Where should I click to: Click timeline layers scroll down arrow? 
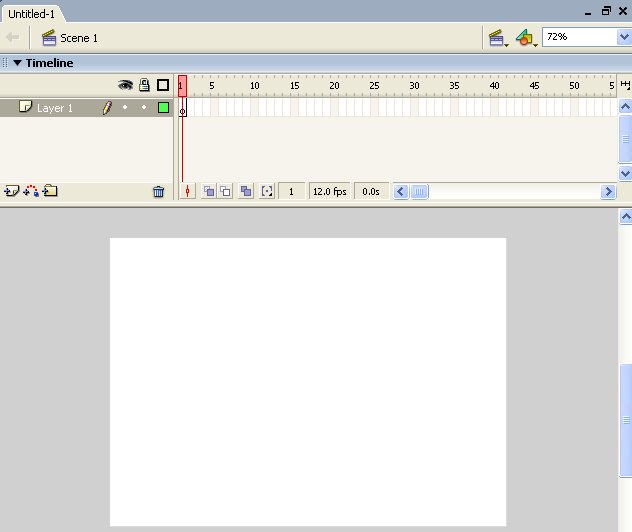[625, 173]
